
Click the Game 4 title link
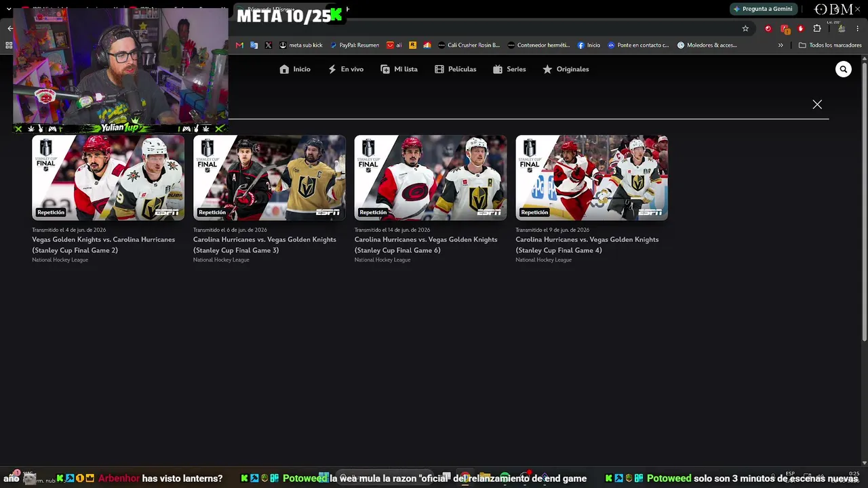[587, 245]
